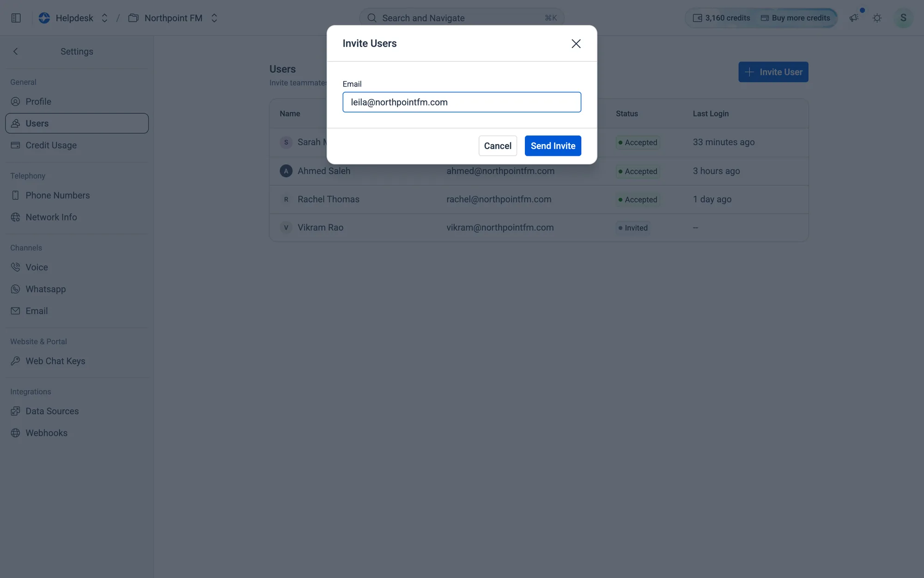
Task: Select Users in the sidebar
Action: click(x=77, y=123)
